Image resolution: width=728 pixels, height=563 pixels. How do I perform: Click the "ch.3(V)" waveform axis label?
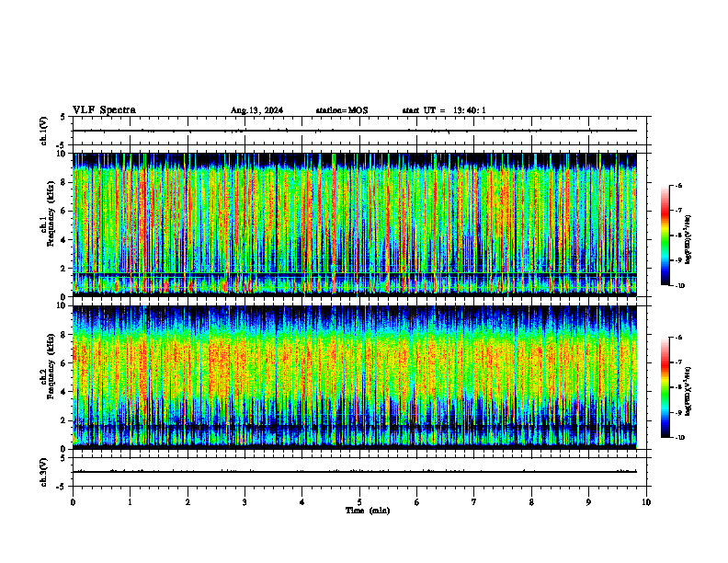pos(44,472)
